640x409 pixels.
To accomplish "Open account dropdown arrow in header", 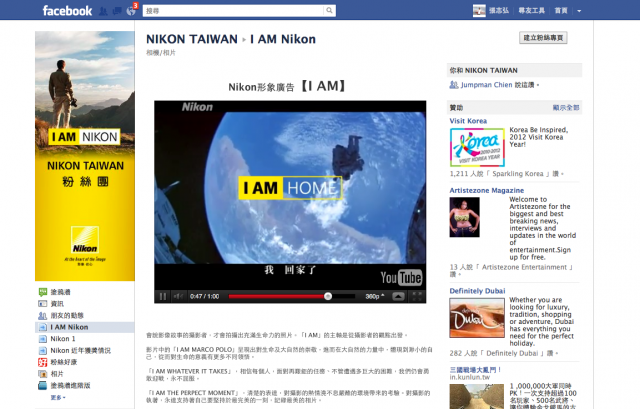I will tap(579, 11).
